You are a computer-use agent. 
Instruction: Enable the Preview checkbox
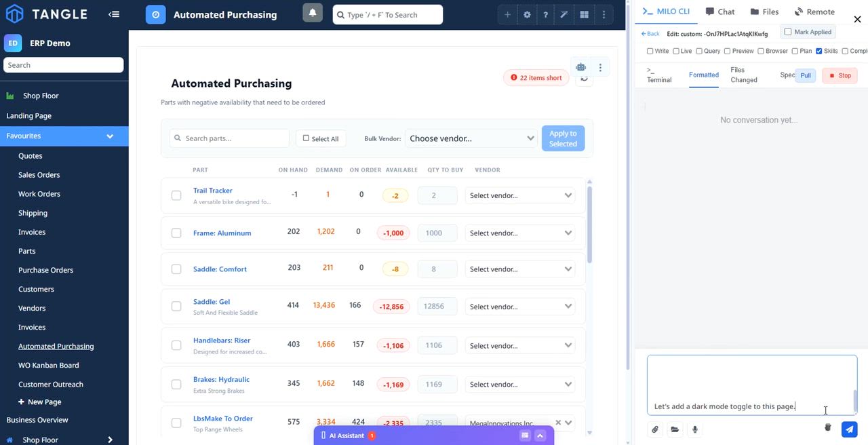pos(727,51)
